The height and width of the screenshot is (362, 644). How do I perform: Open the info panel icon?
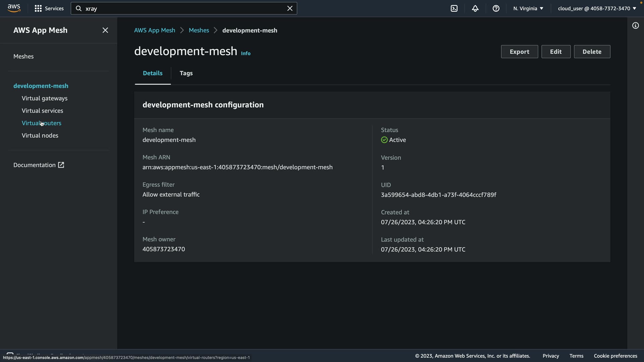[635, 25]
